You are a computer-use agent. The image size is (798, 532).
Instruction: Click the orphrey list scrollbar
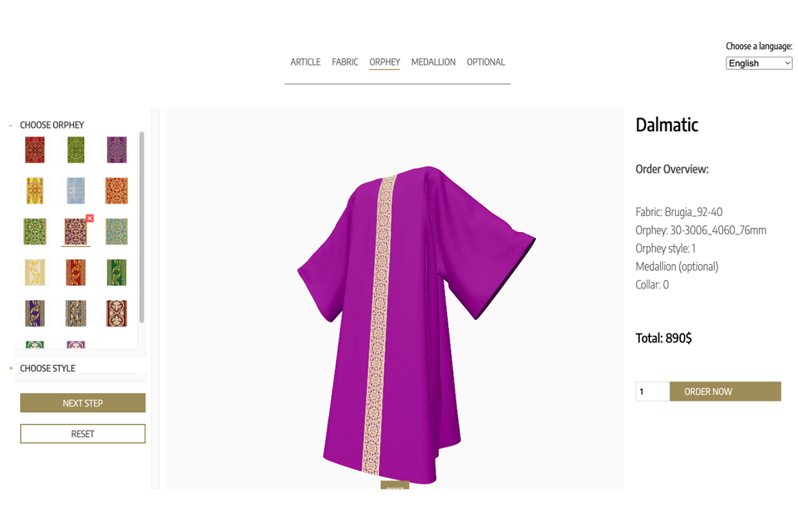tap(141, 226)
